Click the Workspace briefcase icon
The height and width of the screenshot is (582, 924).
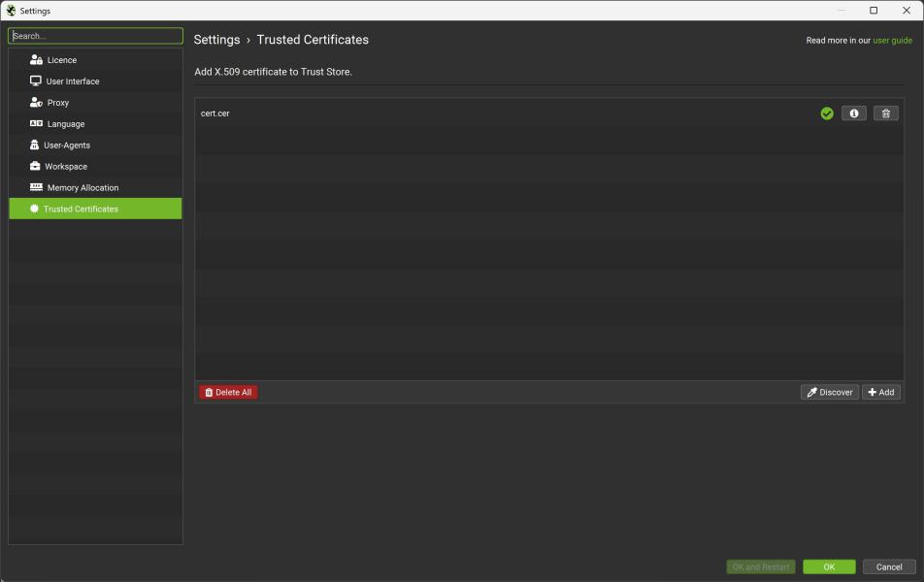click(36, 167)
